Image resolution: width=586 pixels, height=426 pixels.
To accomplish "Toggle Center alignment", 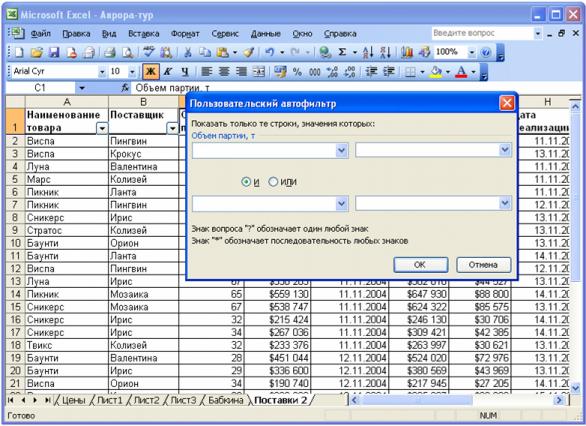I will [x=224, y=71].
